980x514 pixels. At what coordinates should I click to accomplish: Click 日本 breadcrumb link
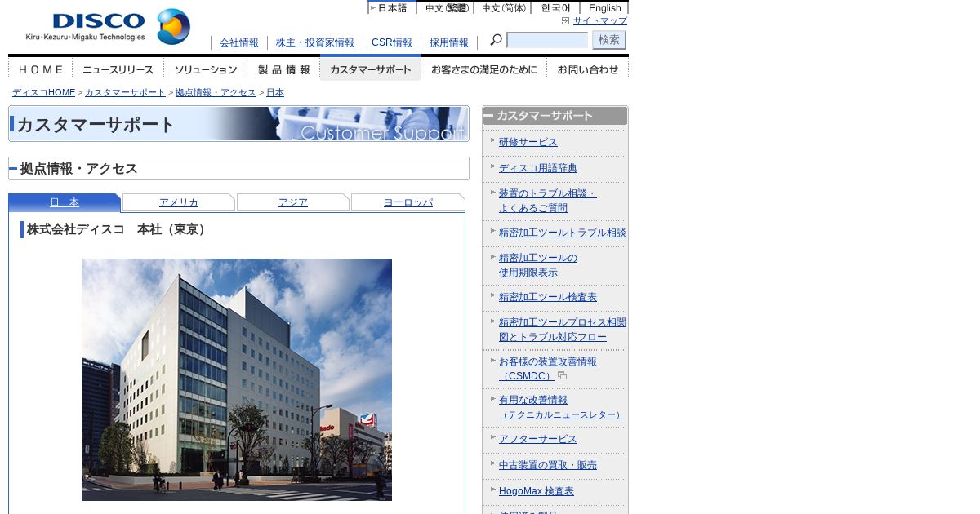tap(275, 93)
